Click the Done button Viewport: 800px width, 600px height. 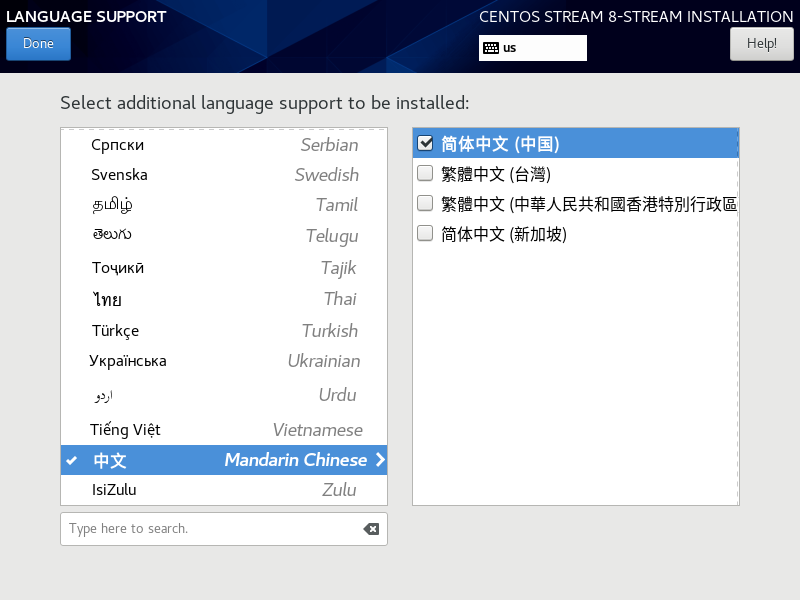38,44
